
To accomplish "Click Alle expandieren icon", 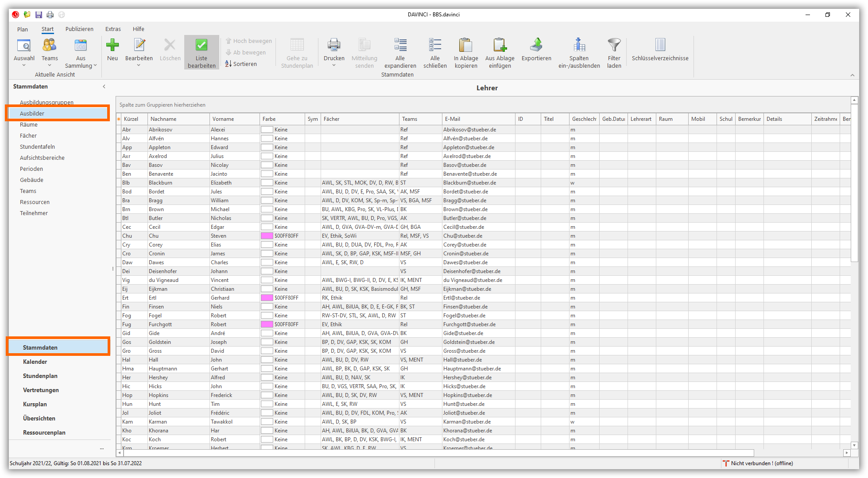I will tap(400, 45).
